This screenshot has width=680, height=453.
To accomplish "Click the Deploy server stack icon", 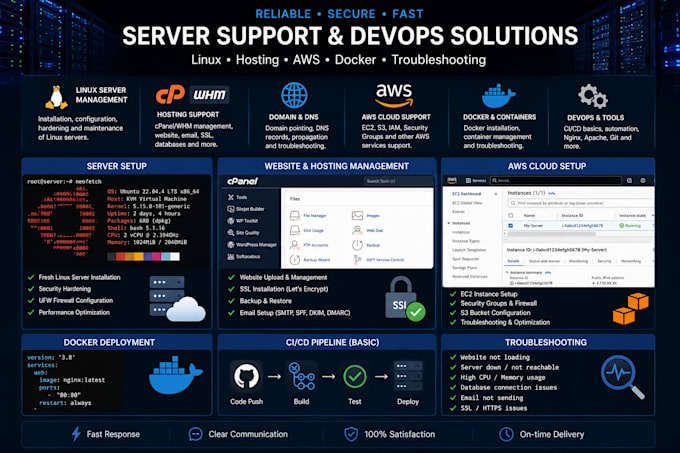I will (x=408, y=376).
